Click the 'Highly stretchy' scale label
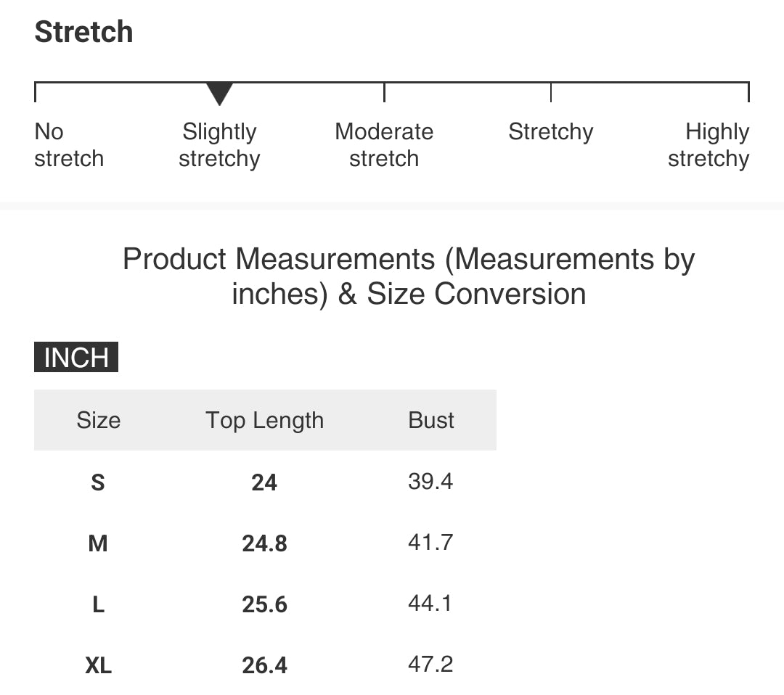This screenshot has height=695, width=784. [x=709, y=145]
